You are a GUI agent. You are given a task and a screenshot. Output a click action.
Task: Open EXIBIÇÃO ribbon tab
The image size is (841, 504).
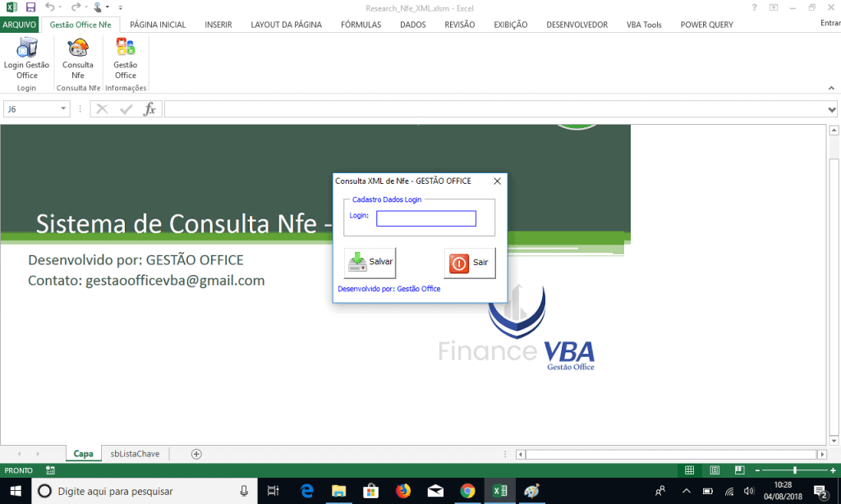click(511, 25)
